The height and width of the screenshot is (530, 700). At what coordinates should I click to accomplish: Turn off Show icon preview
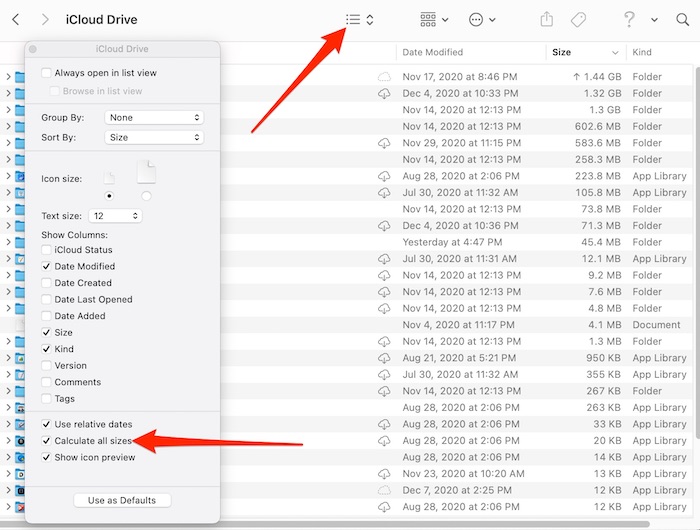[46, 457]
